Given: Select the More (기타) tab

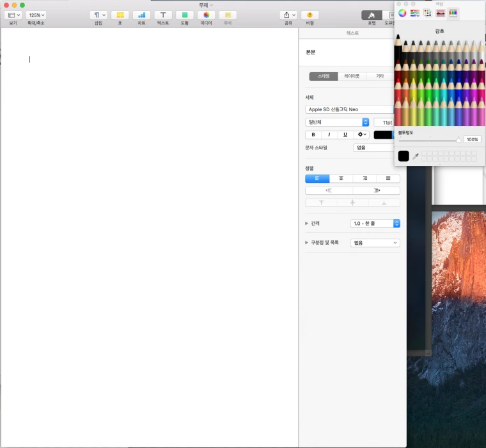Looking at the screenshot, I should 380,76.
